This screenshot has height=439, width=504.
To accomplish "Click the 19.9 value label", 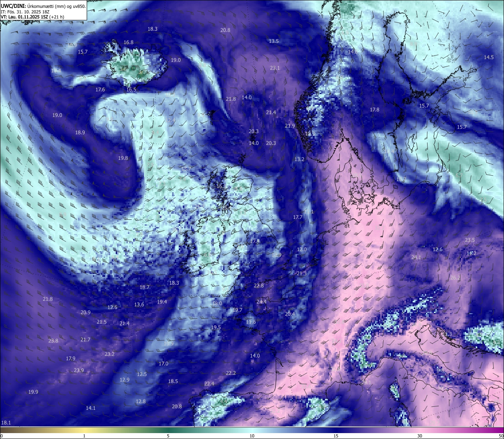I will [33, 392].
